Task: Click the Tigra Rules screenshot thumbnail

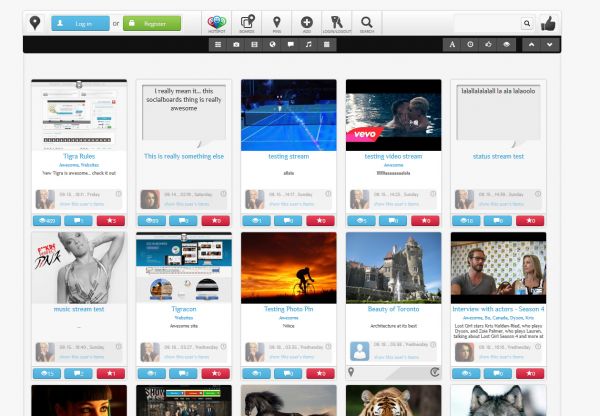Action: pyautogui.click(x=79, y=115)
